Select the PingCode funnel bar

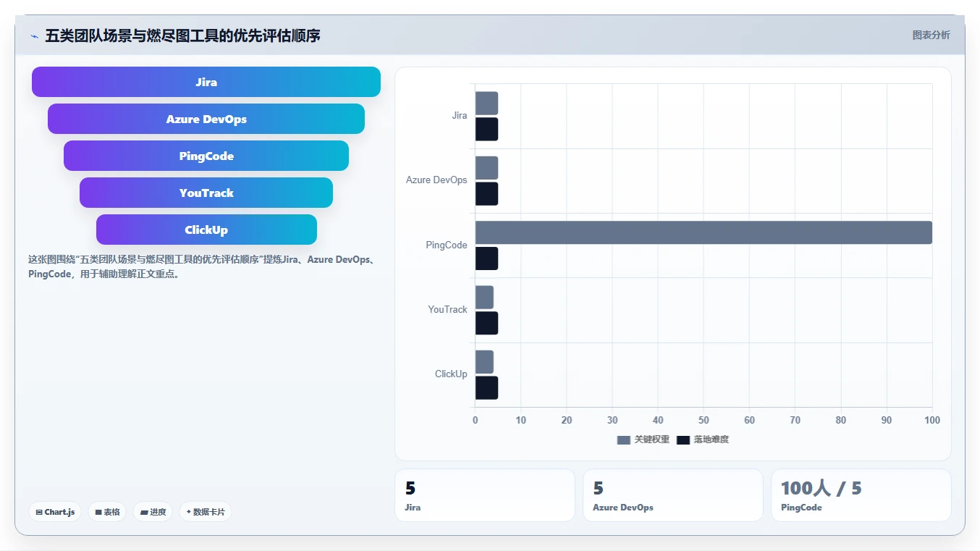(x=206, y=156)
